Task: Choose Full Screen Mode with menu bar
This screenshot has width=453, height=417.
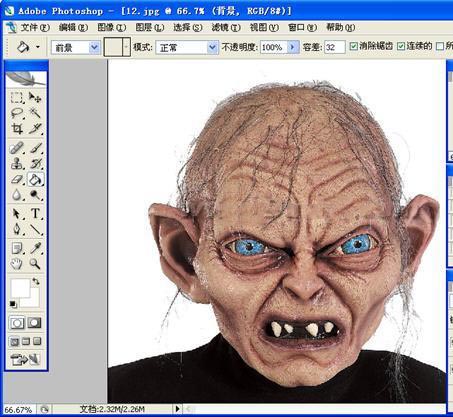Action: [x=26, y=341]
